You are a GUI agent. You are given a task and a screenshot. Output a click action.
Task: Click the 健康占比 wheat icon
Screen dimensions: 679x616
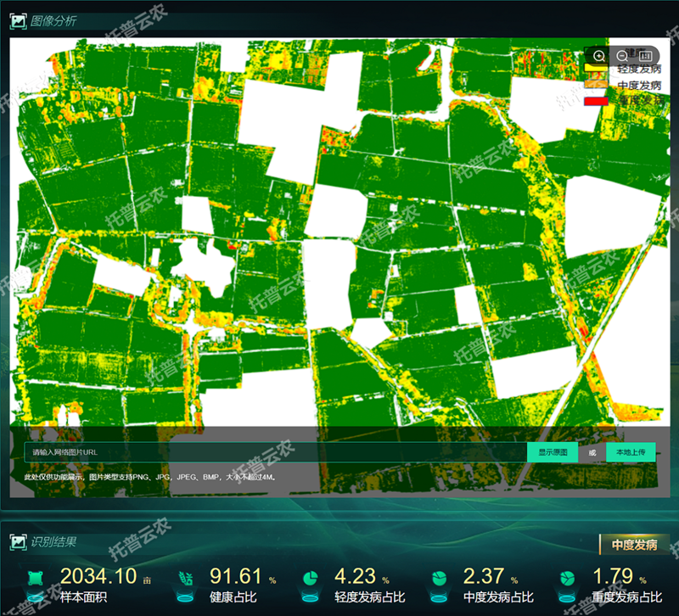(x=185, y=579)
